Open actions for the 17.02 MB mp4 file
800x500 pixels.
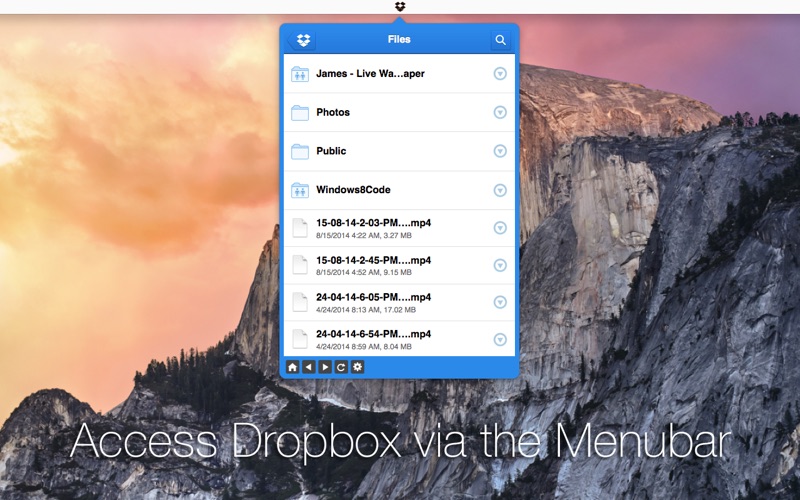(500, 303)
